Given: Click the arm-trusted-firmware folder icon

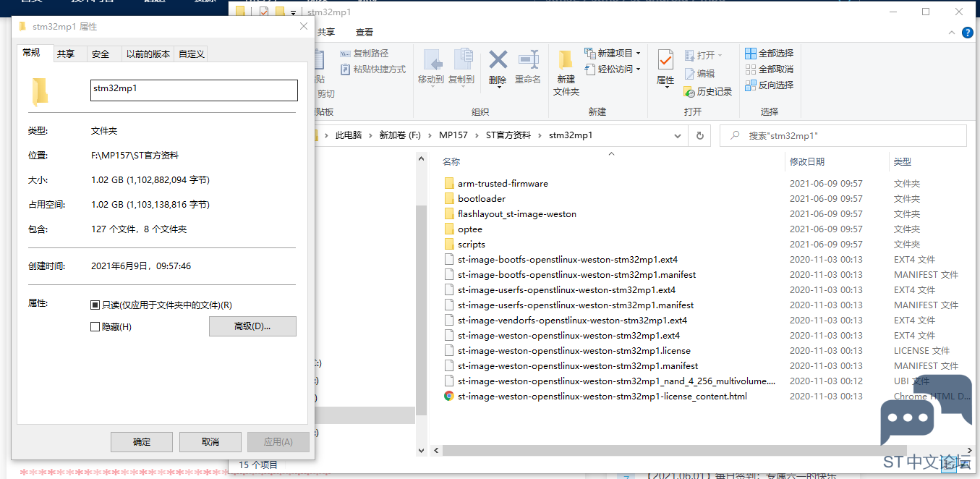Looking at the screenshot, I should (449, 184).
